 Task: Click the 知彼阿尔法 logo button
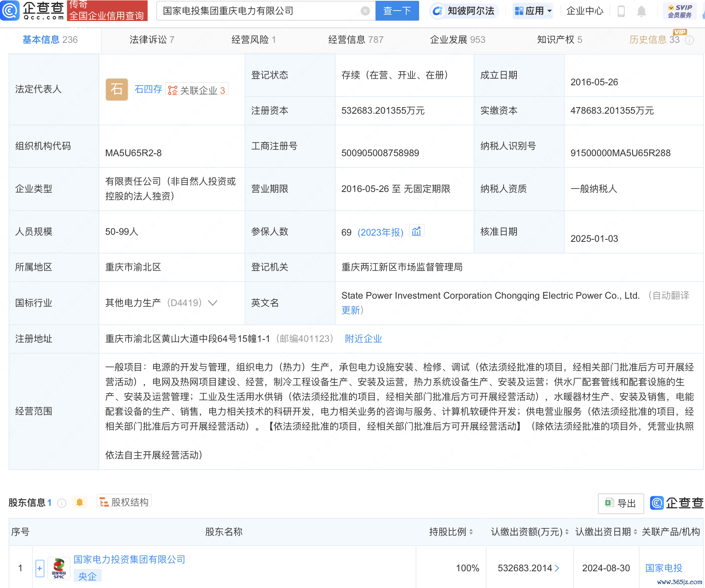(464, 11)
